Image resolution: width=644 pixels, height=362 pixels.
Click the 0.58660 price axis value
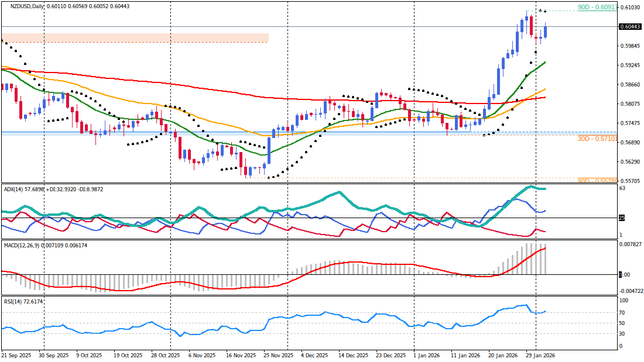[x=631, y=85]
